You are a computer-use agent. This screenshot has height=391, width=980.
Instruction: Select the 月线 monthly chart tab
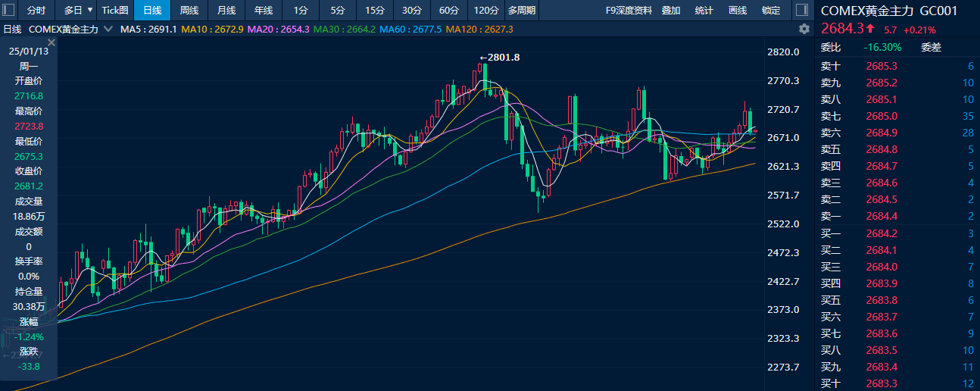click(226, 11)
